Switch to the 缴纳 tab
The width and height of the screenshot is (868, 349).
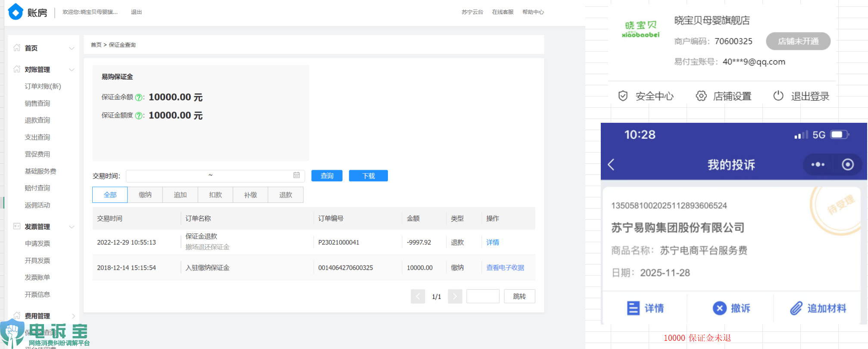tap(145, 195)
